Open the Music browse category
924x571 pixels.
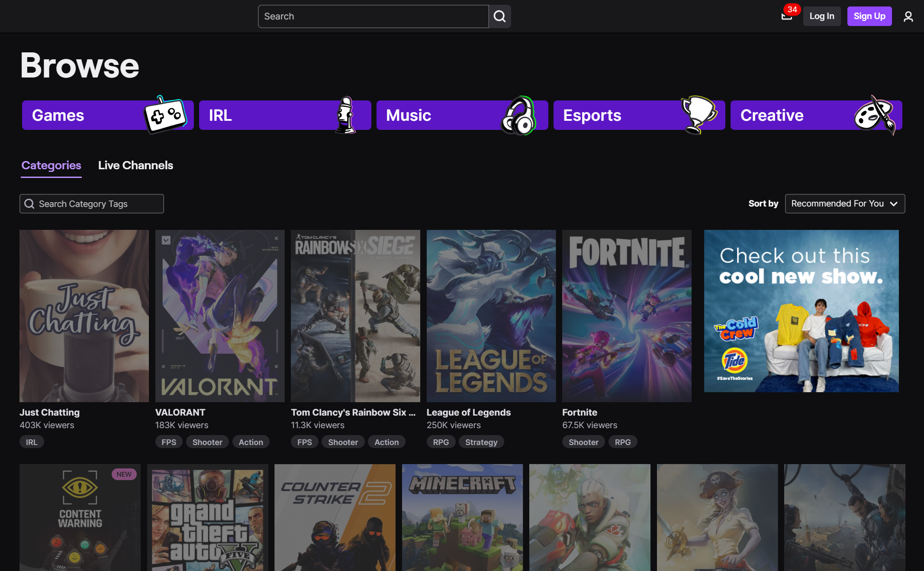tap(462, 115)
